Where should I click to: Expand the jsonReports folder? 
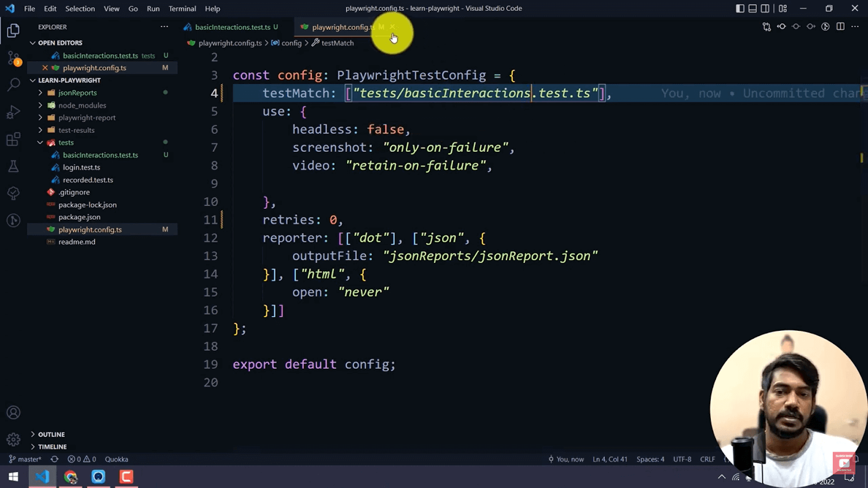(77, 93)
